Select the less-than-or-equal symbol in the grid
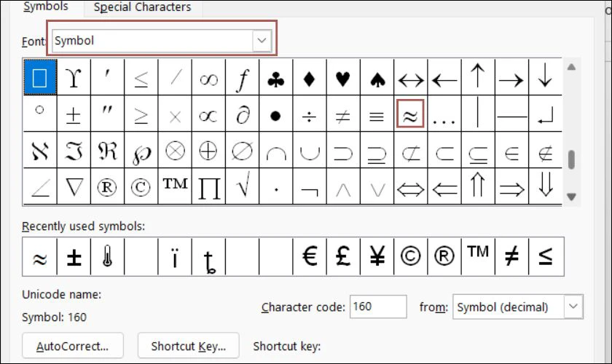 (x=141, y=77)
